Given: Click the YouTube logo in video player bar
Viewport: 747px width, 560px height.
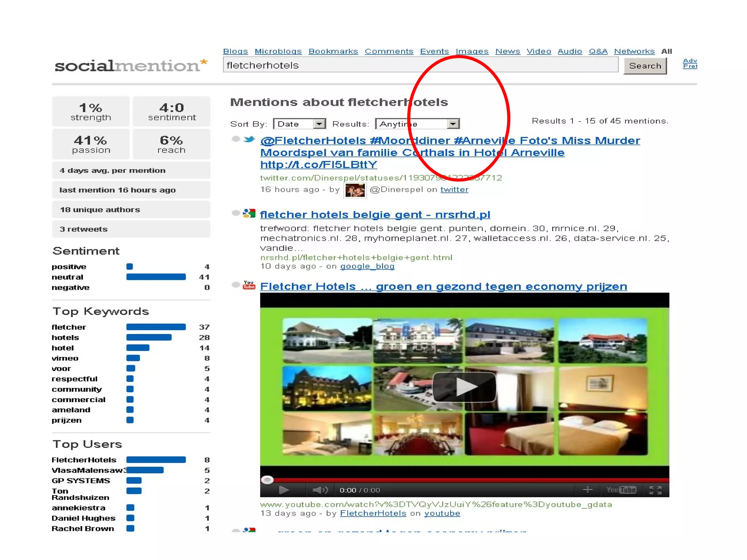Looking at the screenshot, I should tap(621, 490).
